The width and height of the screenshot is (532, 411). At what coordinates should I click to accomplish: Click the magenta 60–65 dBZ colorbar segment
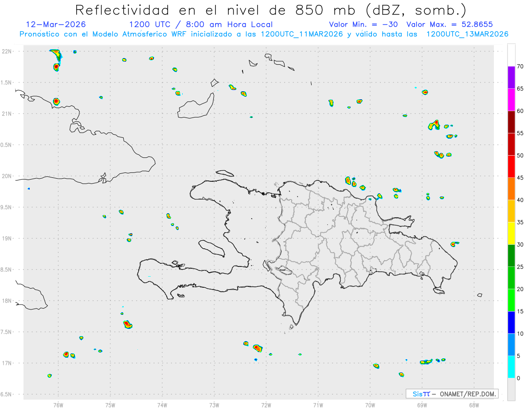[x=511, y=100]
